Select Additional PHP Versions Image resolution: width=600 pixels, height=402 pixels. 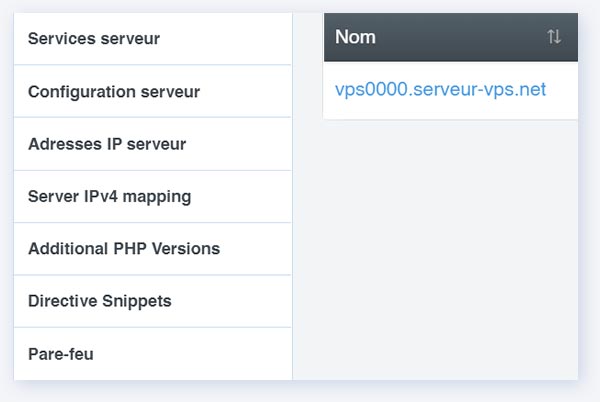coord(124,249)
